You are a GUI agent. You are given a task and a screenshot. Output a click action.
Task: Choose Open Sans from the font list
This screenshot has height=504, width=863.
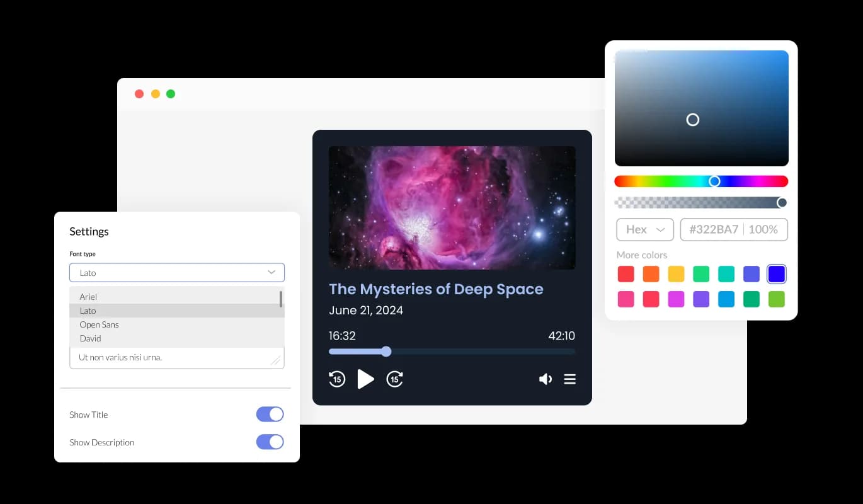(99, 324)
